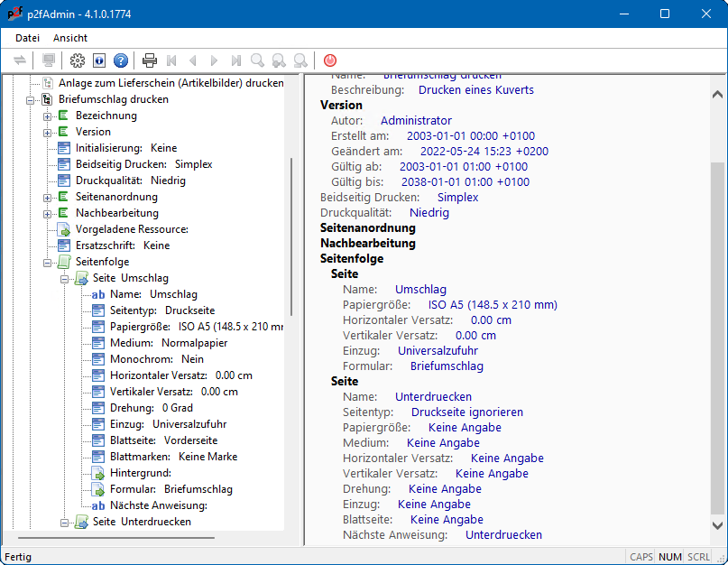The image size is (728, 565).
Task: Click the Briefumschlag drucken document icon
Action: [48, 99]
